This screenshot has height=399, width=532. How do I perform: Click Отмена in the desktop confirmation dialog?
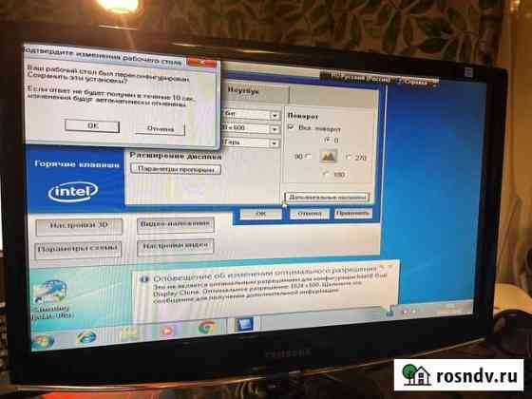coord(161,129)
